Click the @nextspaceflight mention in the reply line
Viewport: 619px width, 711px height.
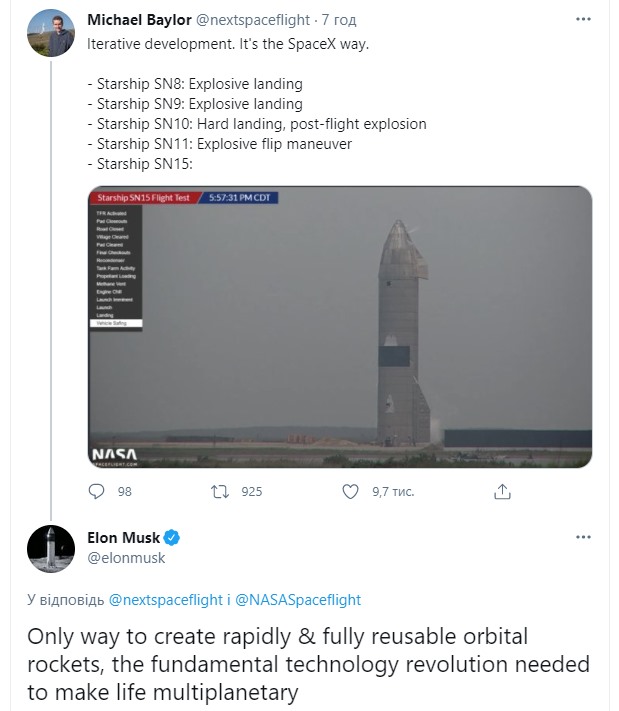(166, 600)
